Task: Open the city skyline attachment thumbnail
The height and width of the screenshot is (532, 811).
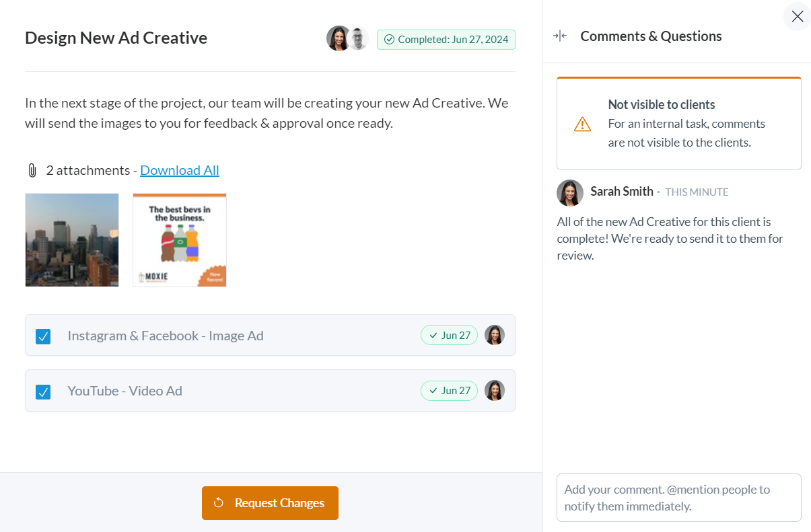Action: tap(72, 240)
